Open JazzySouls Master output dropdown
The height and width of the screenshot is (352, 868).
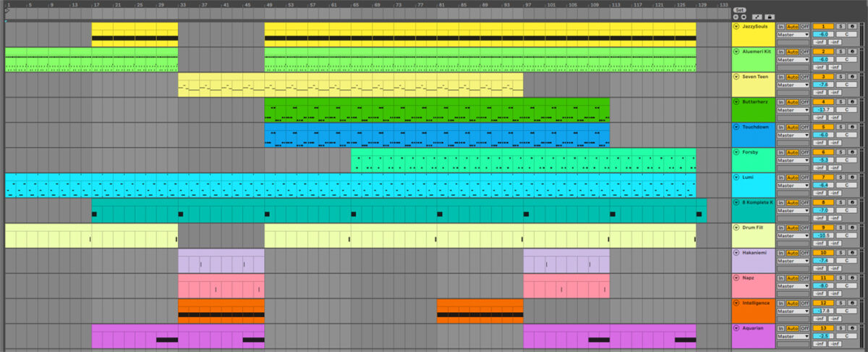(x=793, y=35)
